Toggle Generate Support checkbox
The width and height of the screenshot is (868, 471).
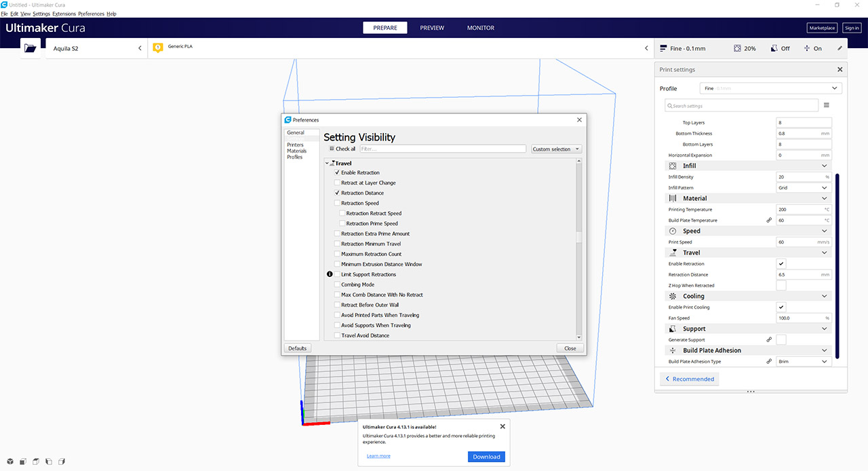[781, 339]
